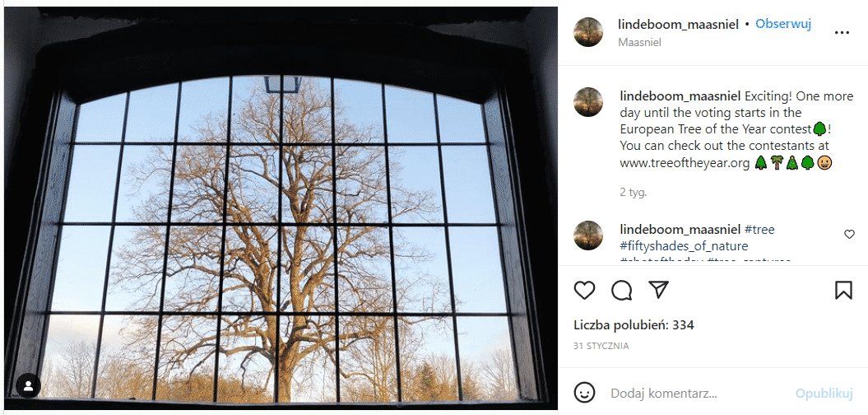
Task: Open lindeboom_maasniel profile from header username
Action: tap(678, 25)
